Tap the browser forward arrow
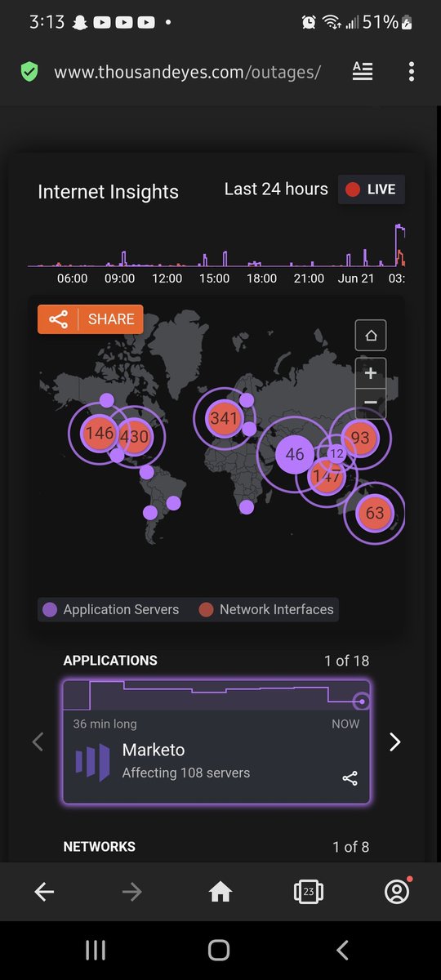The height and width of the screenshot is (980, 441). (x=131, y=893)
